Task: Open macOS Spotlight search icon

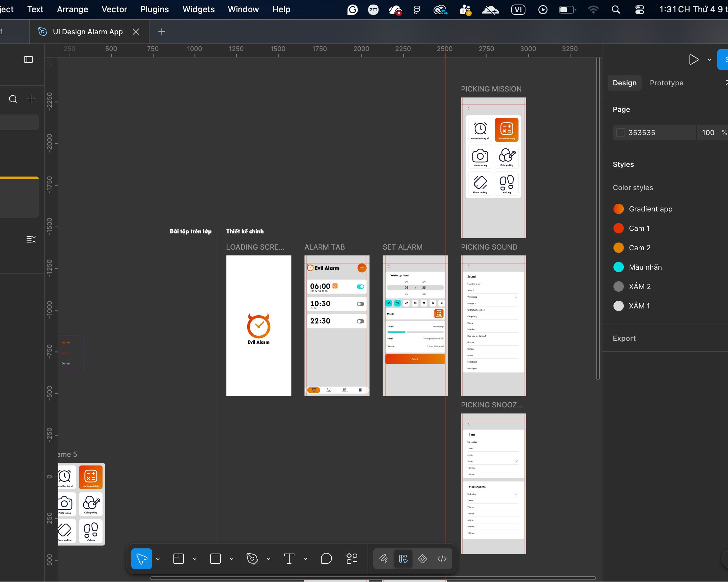Action: click(615, 9)
